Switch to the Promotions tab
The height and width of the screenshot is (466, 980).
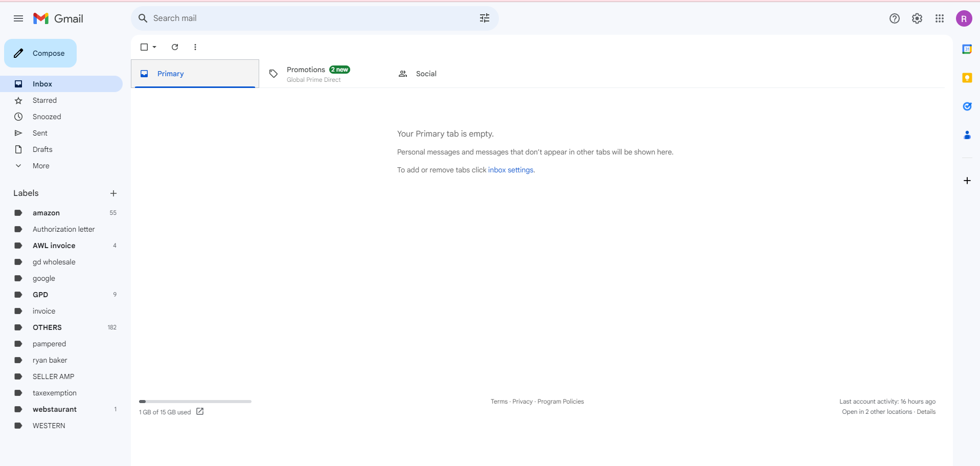coord(323,74)
